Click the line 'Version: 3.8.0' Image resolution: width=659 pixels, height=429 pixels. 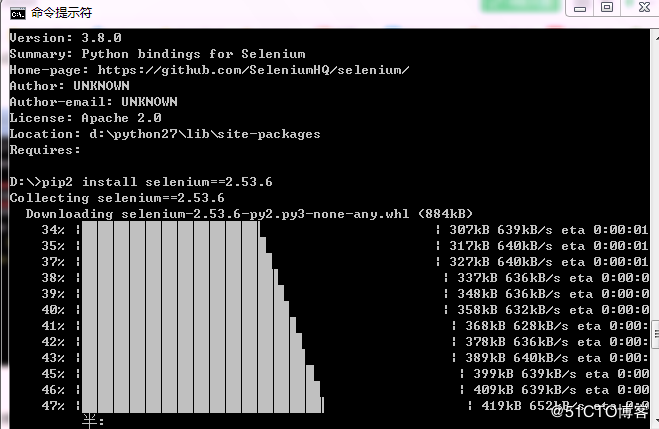[66, 38]
